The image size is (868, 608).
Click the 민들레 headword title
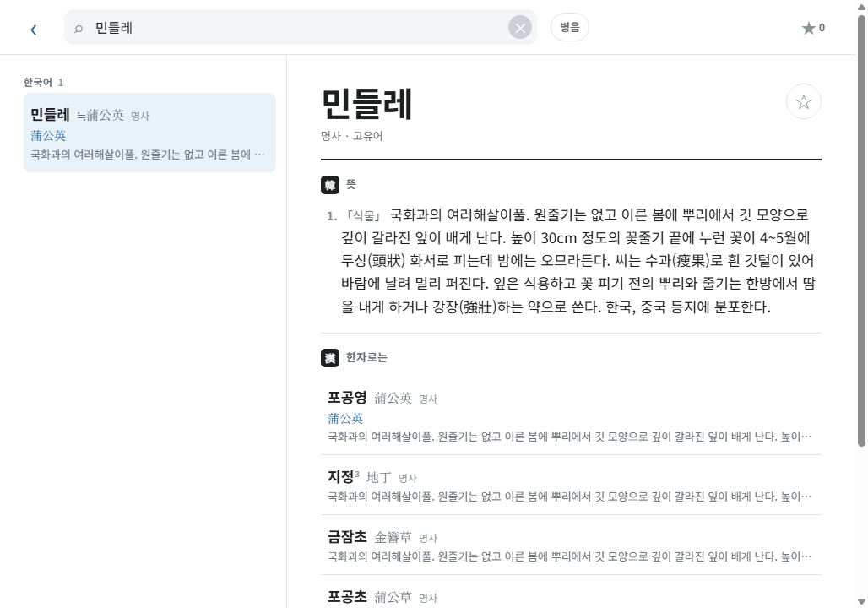pyautogui.click(x=367, y=104)
